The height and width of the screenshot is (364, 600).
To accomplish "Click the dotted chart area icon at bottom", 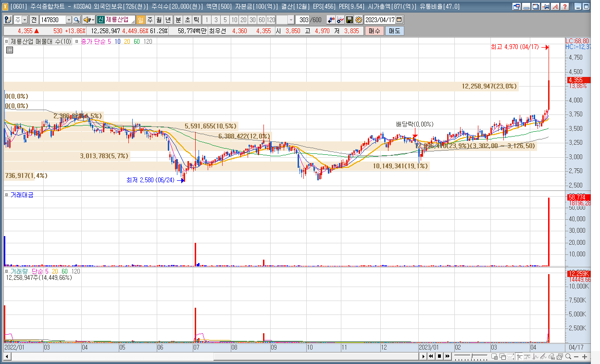I will coord(511,356).
